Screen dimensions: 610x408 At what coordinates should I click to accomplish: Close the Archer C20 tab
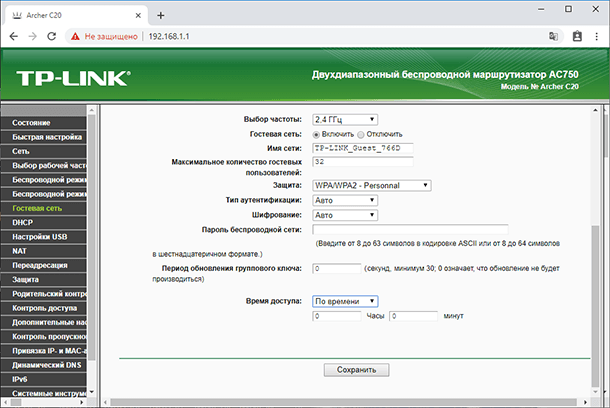pyautogui.click(x=138, y=16)
